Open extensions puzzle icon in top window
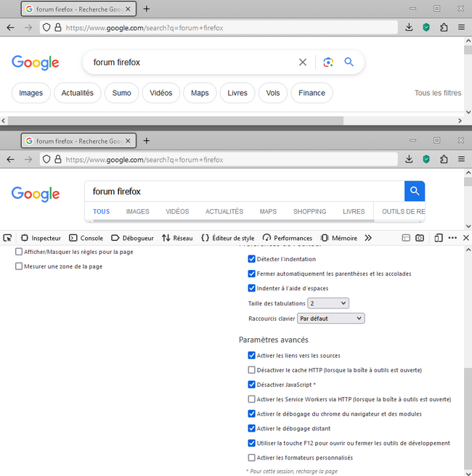Screen dimensions: 472x476 [x=444, y=28]
